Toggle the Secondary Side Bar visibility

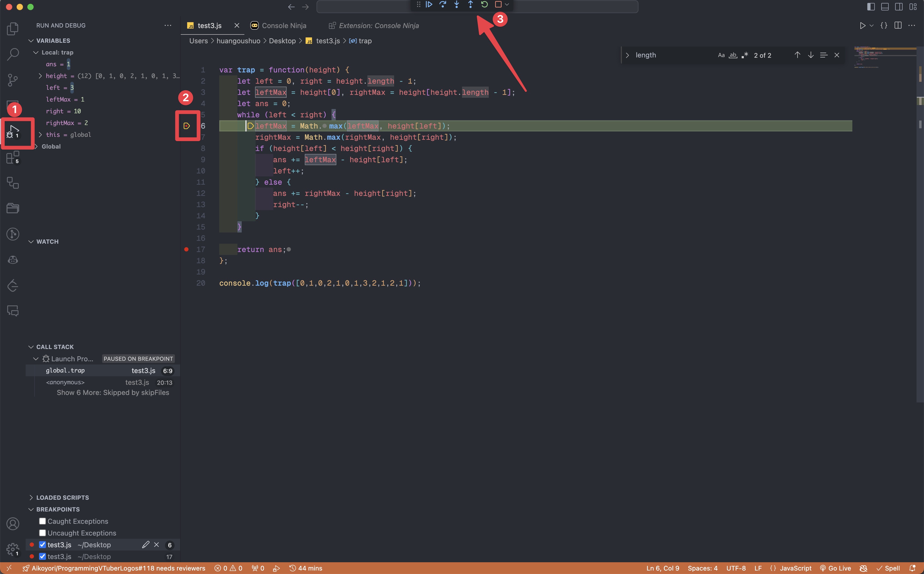tap(899, 7)
